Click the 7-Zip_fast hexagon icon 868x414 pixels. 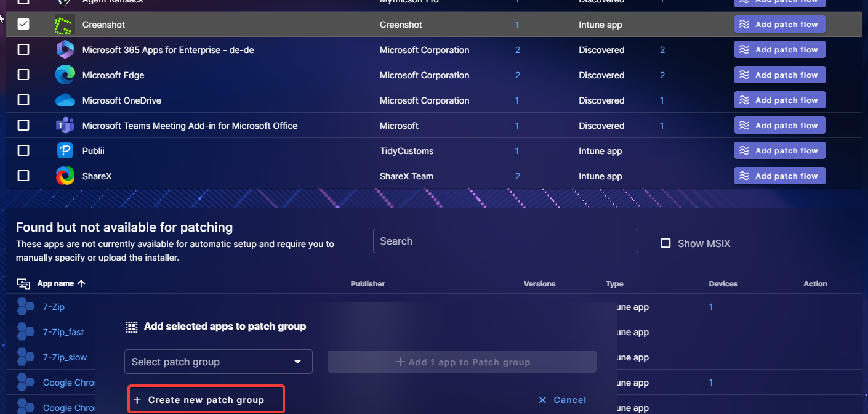(26, 332)
